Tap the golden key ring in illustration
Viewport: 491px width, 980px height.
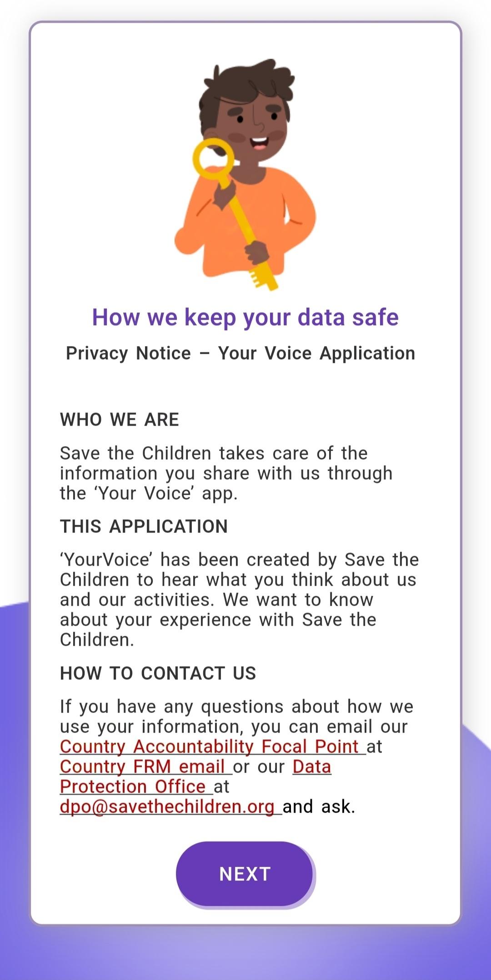tap(213, 159)
